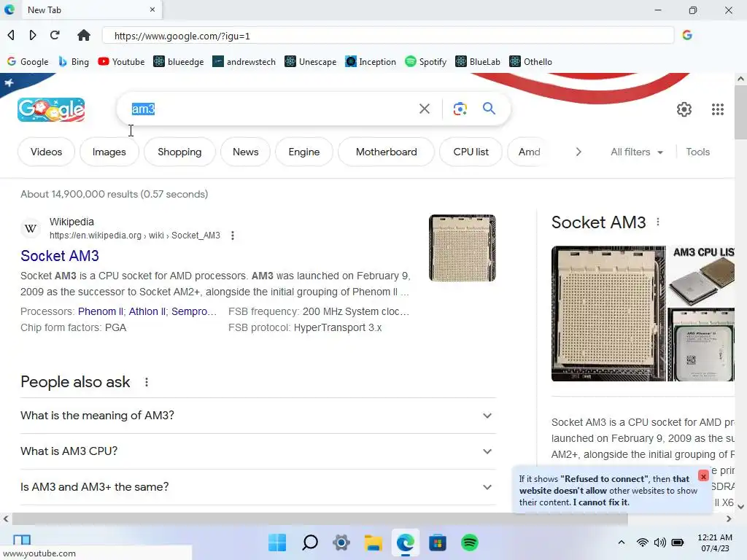Open the BlueLab bookmark
The height and width of the screenshot is (560, 747).
coord(478,61)
